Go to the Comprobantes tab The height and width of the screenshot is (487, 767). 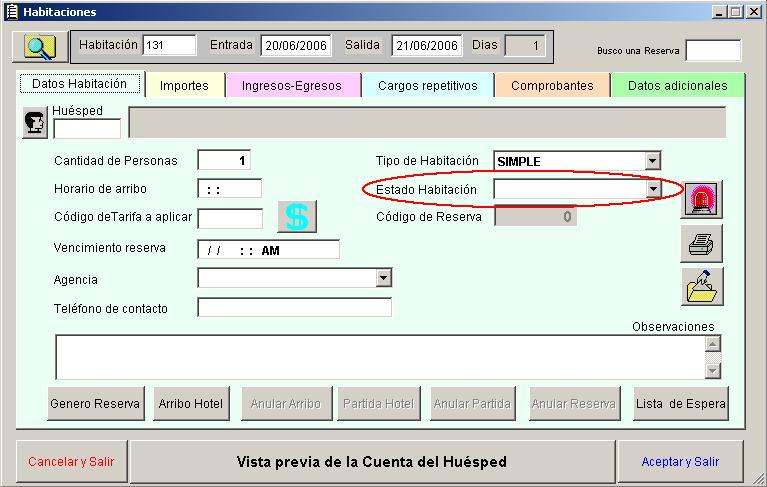pyautogui.click(x=552, y=86)
